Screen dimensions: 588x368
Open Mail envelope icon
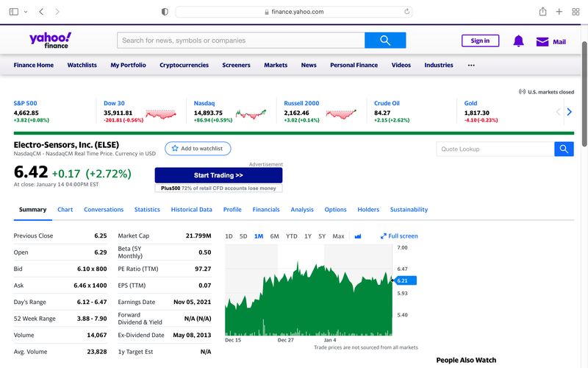pos(542,42)
